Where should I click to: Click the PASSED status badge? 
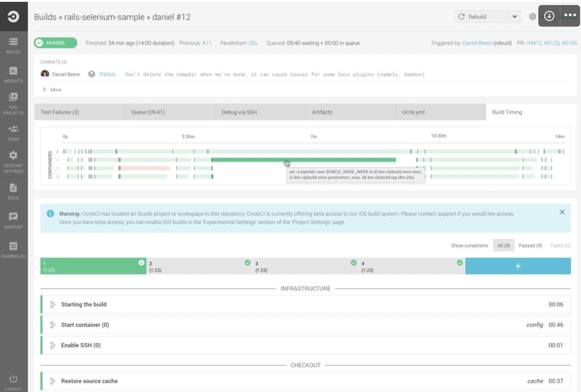point(56,43)
